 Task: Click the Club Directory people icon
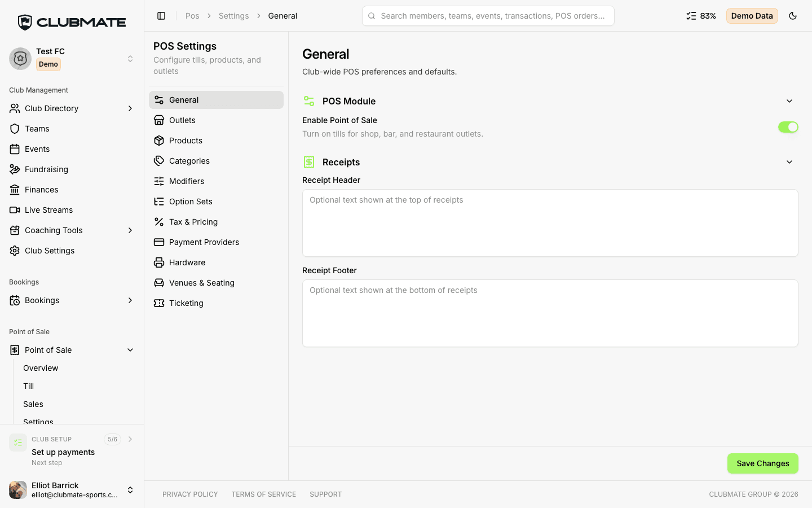tap(15, 108)
